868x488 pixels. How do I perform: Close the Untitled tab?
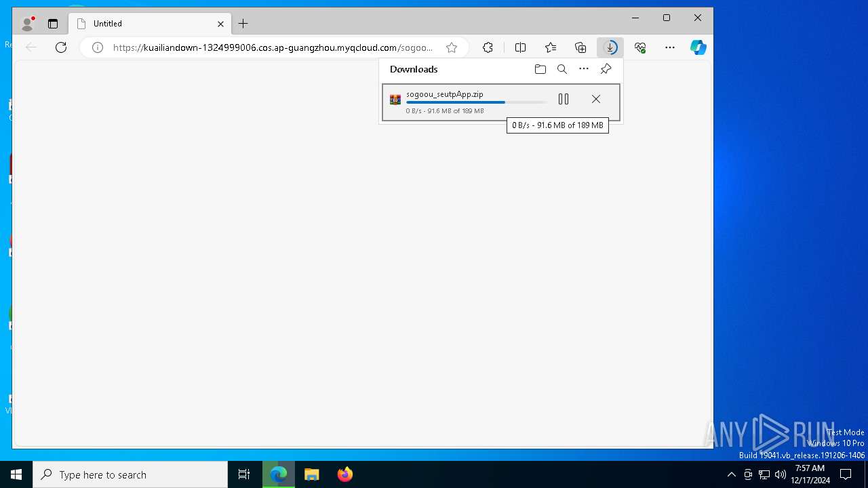point(220,24)
